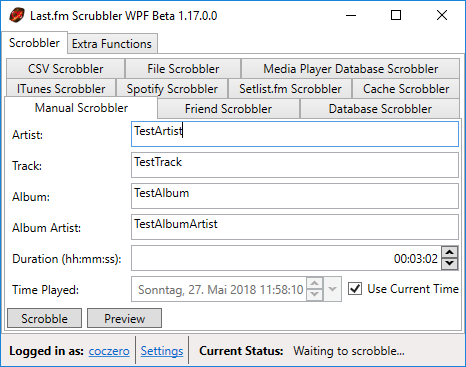Focus the Album Artist input field
466x367 pixels.
pos(295,227)
